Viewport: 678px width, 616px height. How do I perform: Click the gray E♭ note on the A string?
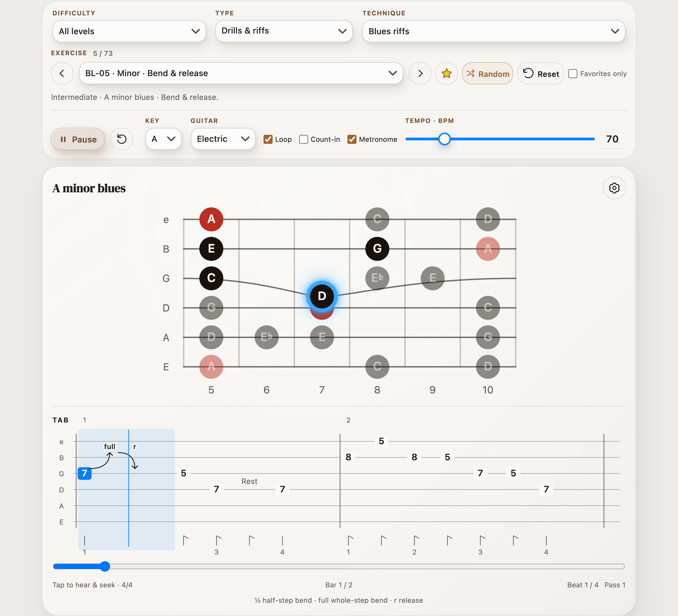click(266, 337)
